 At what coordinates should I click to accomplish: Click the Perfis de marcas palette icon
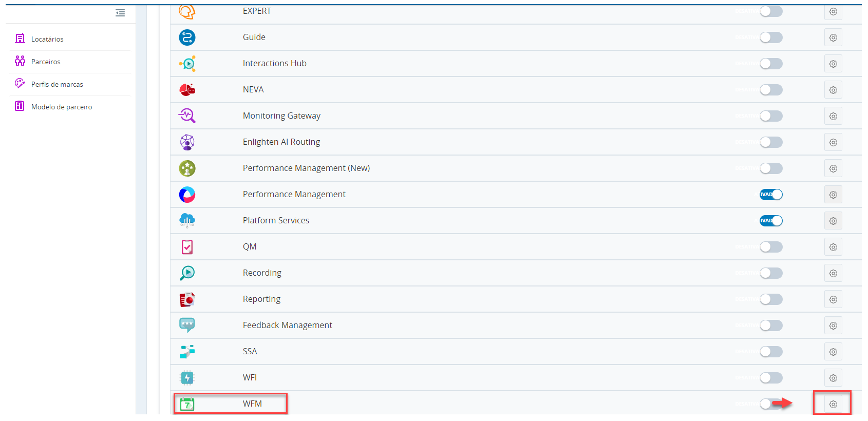pos(20,83)
